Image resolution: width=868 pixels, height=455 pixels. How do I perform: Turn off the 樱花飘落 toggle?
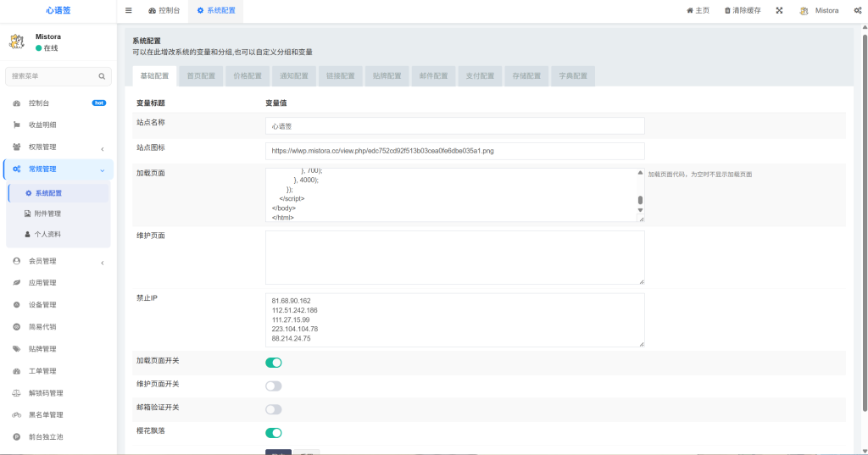tap(274, 433)
